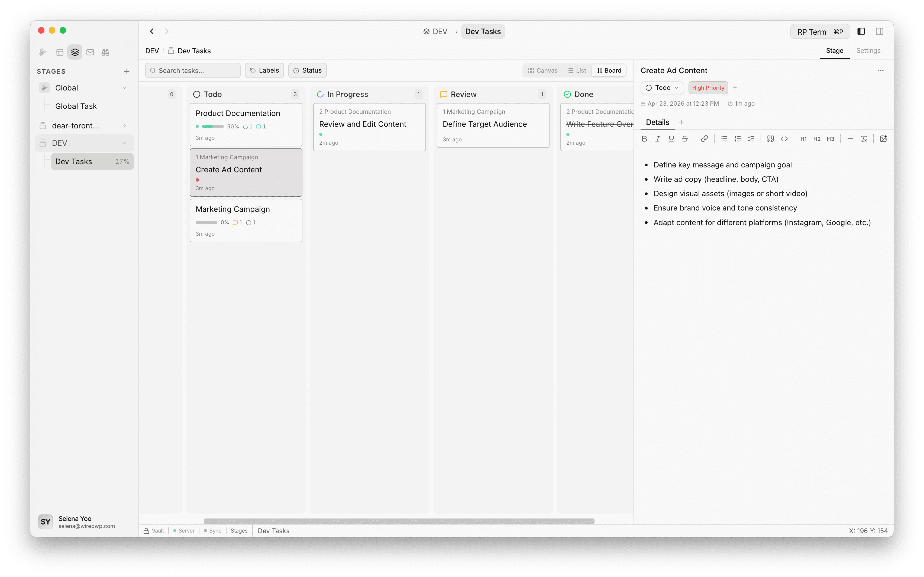
Task: Add a new stage with plus icon
Action: 127,71
